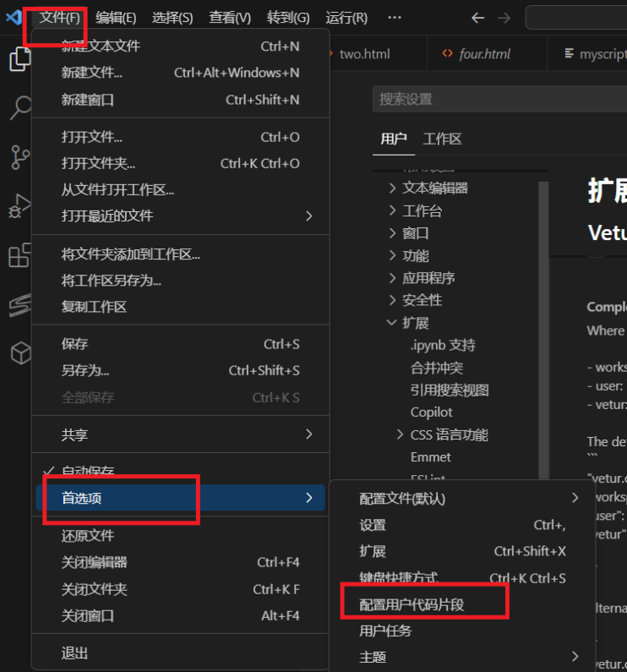Image resolution: width=627 pixels, height=672 pixels.
Task: Choose 设置 in the preferences submenu
Action: [462, 525]
